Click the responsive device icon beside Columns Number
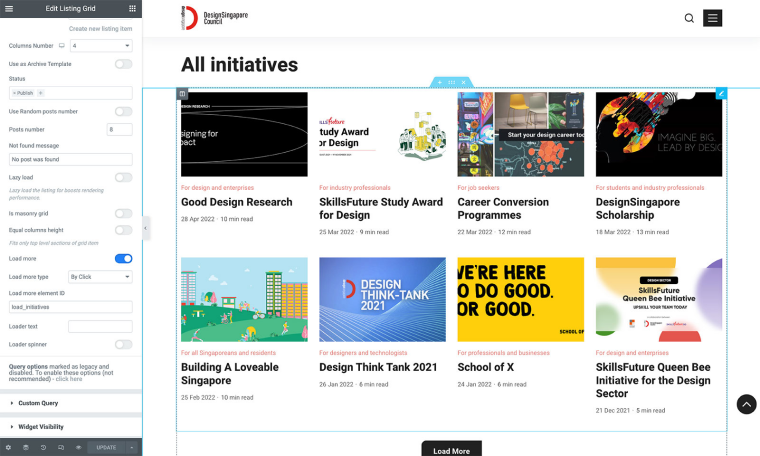The width and height of the screenshot is (760, 456). [x=62, y=46]
